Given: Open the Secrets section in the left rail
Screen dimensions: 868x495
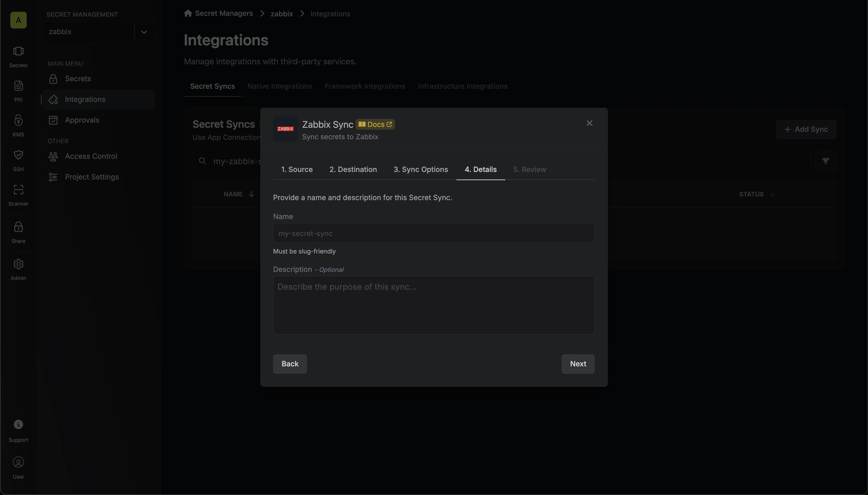Looking at the screenshot, I should click(18, 57).
